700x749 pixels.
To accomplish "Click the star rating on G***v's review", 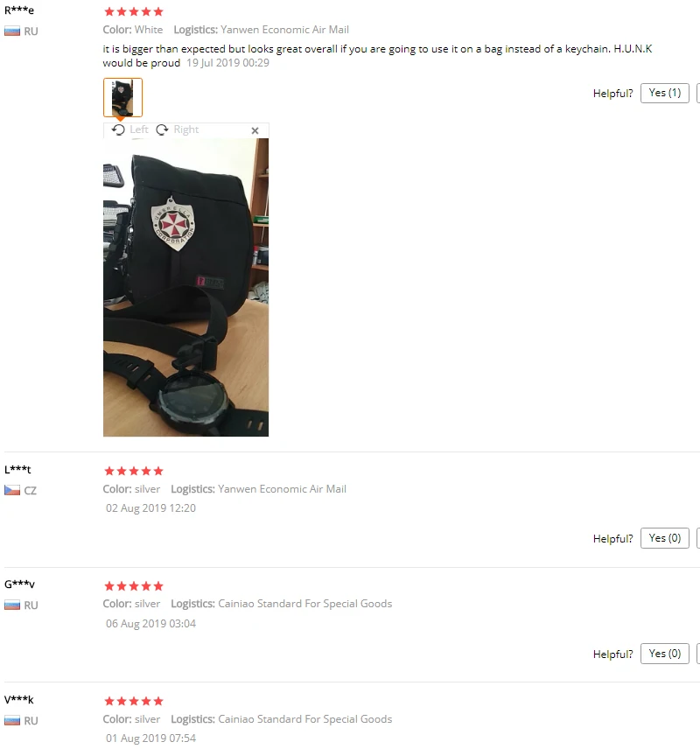I will click(134, 586).
